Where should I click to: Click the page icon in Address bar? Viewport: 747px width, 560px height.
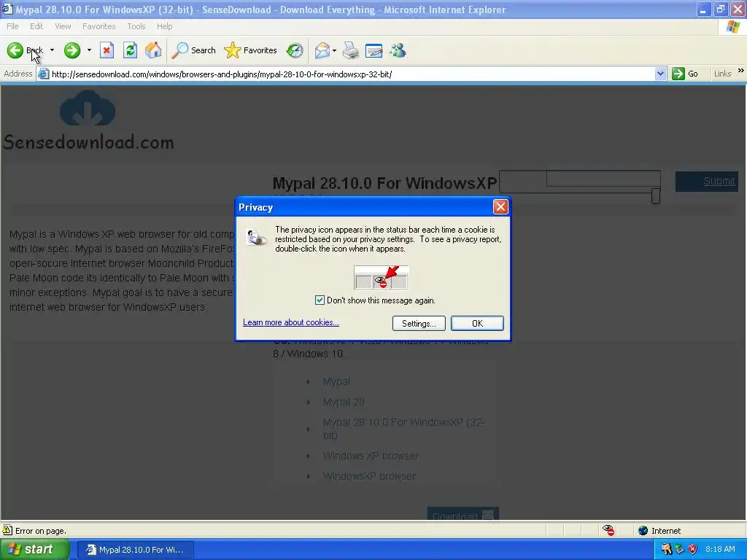[43, 74]
